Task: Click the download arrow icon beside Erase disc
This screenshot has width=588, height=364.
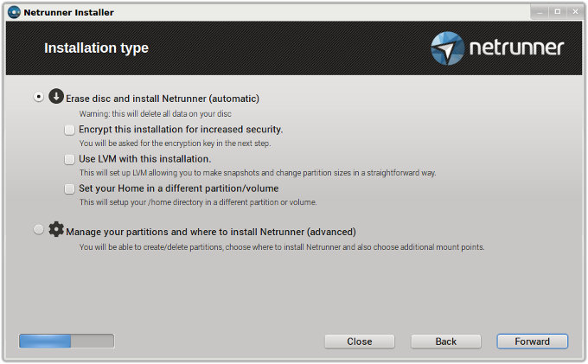Action: (56, 96)
